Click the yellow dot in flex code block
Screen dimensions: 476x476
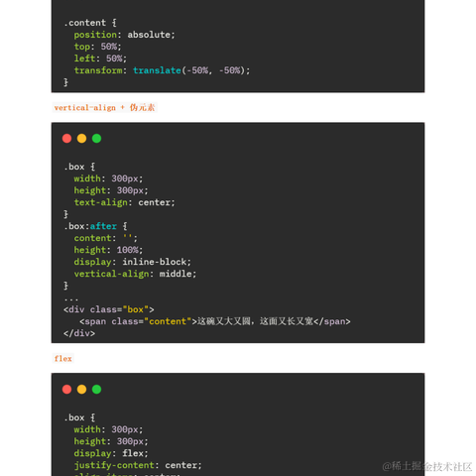tap(81, 389)
